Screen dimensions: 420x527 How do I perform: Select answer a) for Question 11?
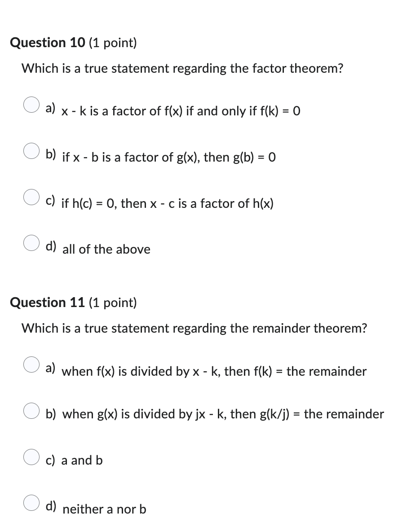(31, 366)
